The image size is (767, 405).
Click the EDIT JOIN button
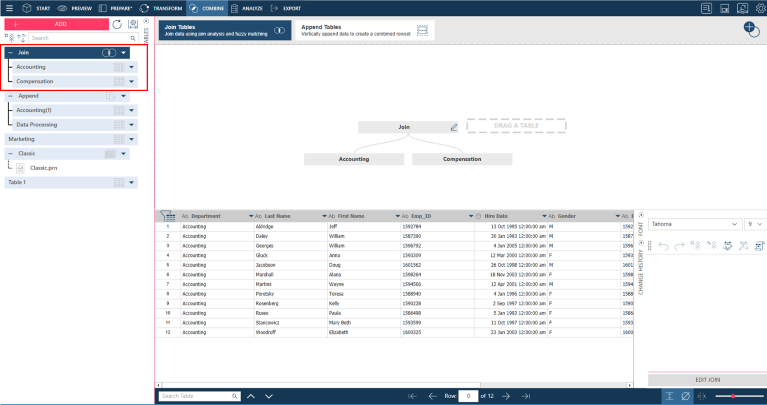(x=707, y=380)
